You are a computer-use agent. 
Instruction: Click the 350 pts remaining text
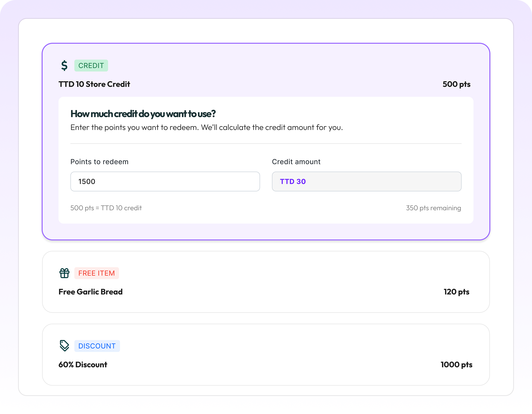pos(433,208)
